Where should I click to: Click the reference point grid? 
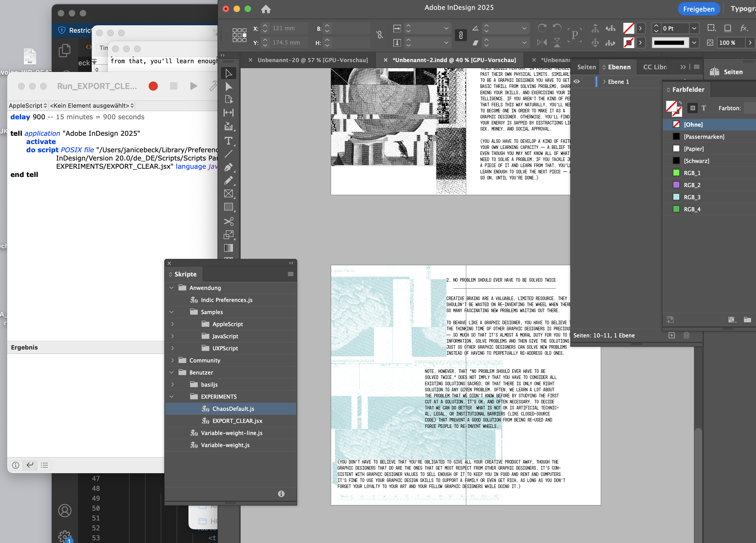point(239,35)
